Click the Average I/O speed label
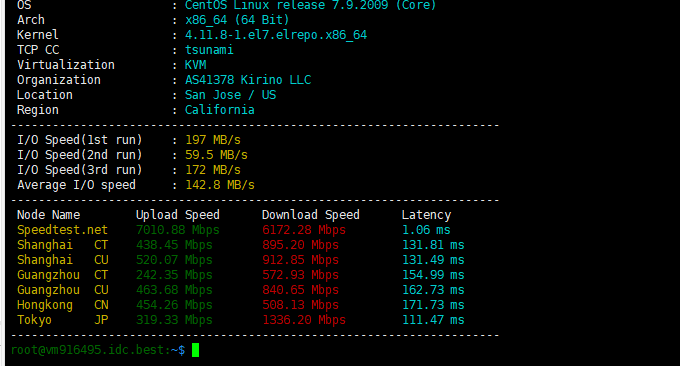The width and height of the screenshot is (680, 366). pos(76,185)
